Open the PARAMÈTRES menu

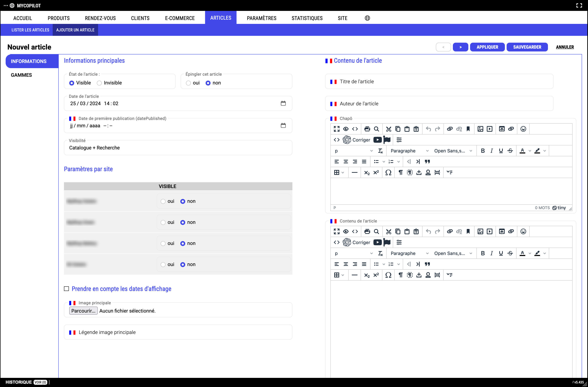[x=261, y=18]
